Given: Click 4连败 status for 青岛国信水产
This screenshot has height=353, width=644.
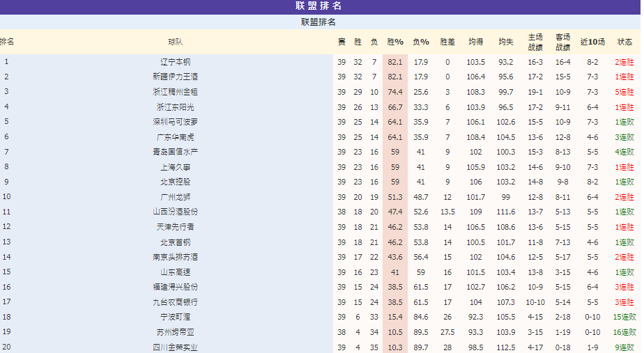Looking at the screenshot, I should coord(624,152).
